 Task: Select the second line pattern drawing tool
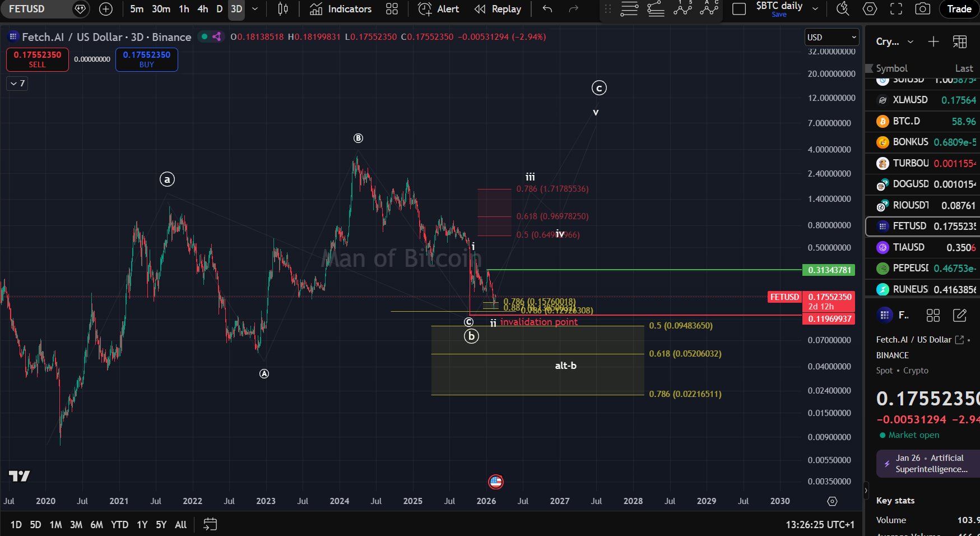[x=656, y=9]
